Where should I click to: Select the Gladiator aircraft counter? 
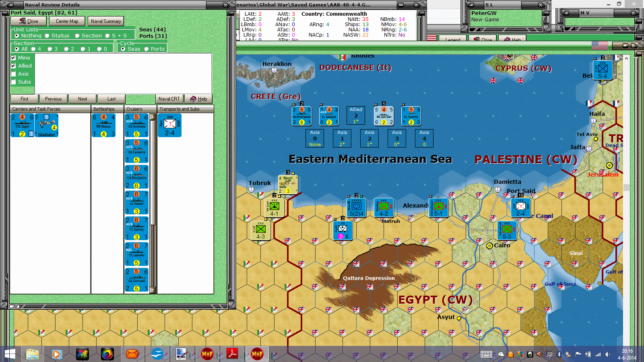point(47,125)
